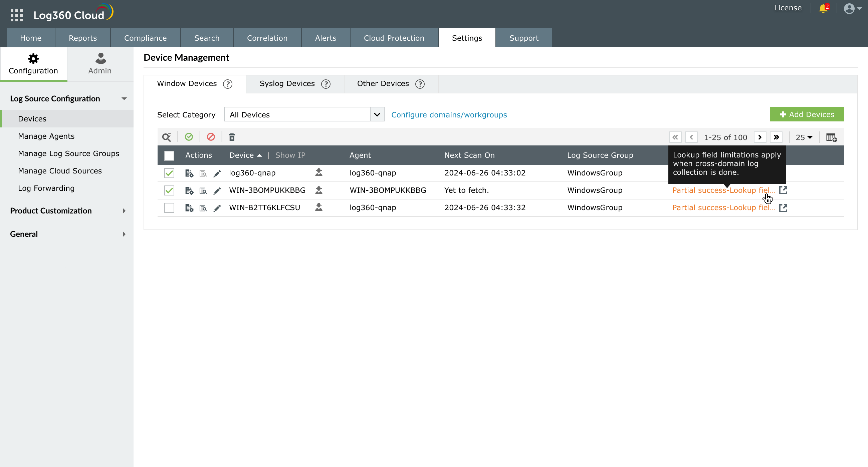Image resolution: width=868 pixels, height=467 pixels.
Task: Open Configure domains/workgroups link
Action: tap(449, 115)
